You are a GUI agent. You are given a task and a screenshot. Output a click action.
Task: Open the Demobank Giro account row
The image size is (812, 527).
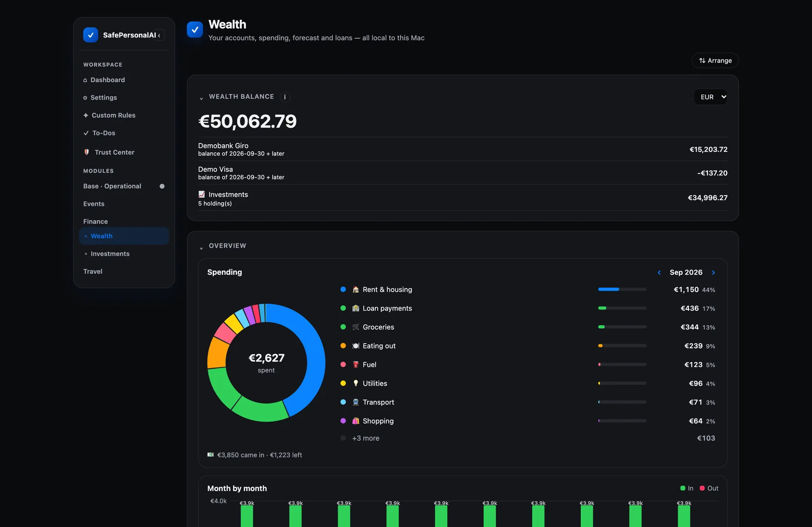[x=463, y=149]
